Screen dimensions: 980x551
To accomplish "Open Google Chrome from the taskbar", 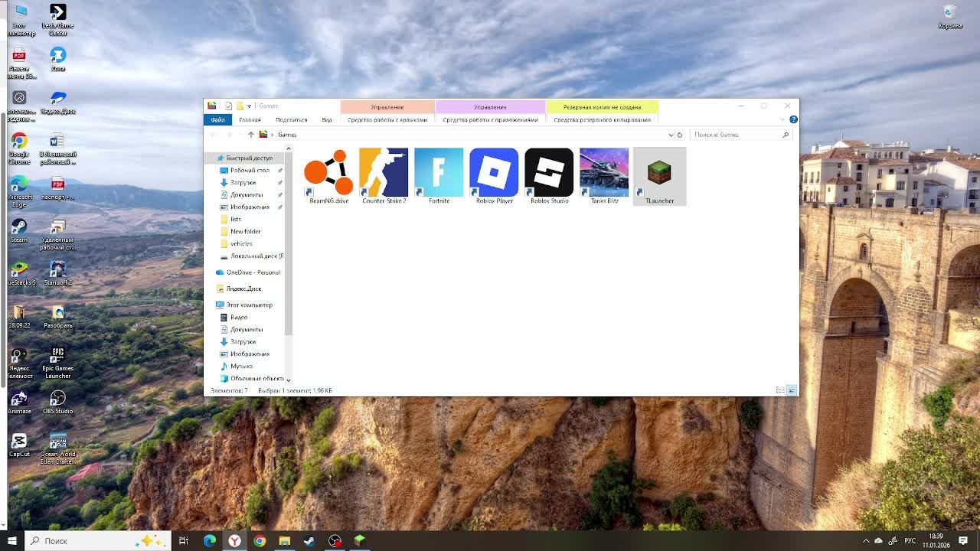I will click(x=260, y=541).
